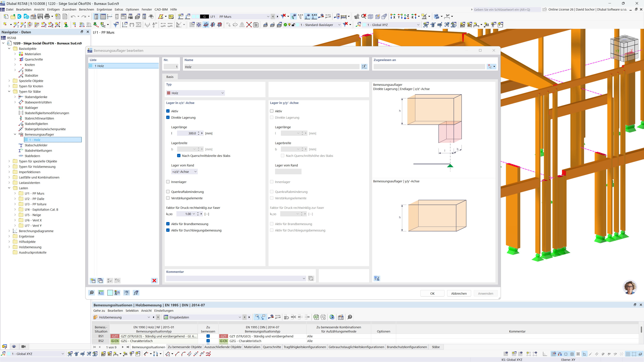Open the Typ dropdown showing Holz
The width and height of the screenshot is (644, 362).
(x=195, y=93)
